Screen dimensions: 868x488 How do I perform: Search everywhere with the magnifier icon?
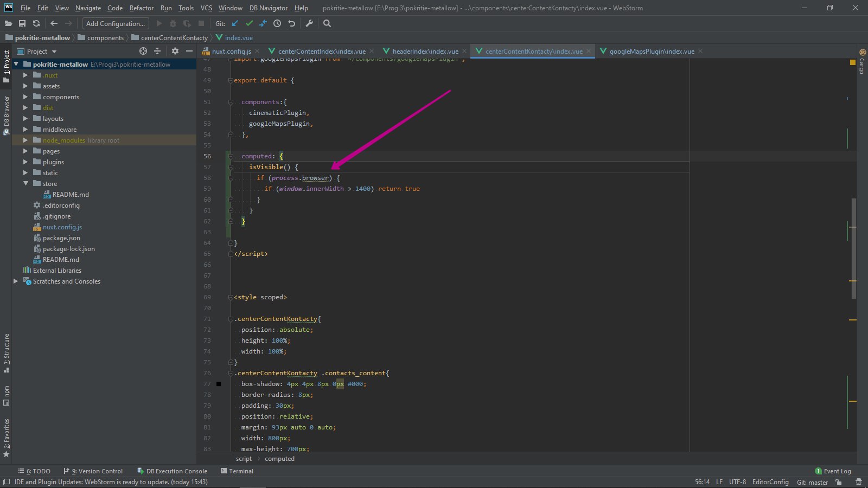click(327, 23)
